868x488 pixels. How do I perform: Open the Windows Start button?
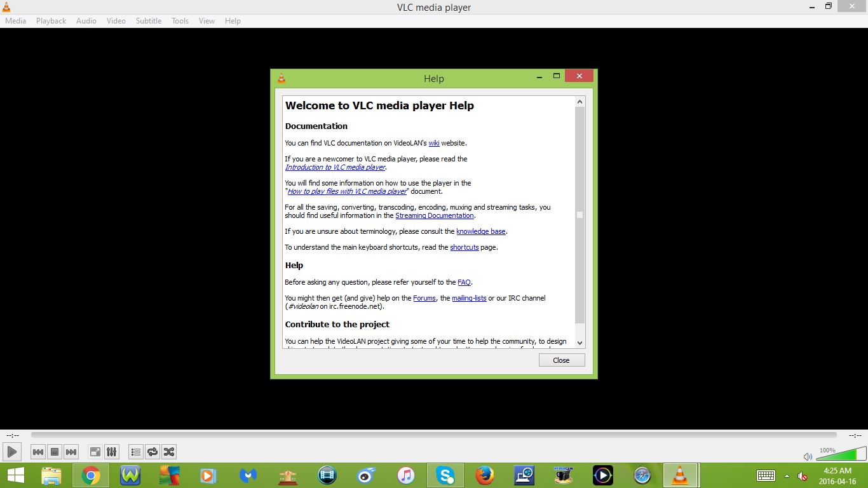(16, 475)
